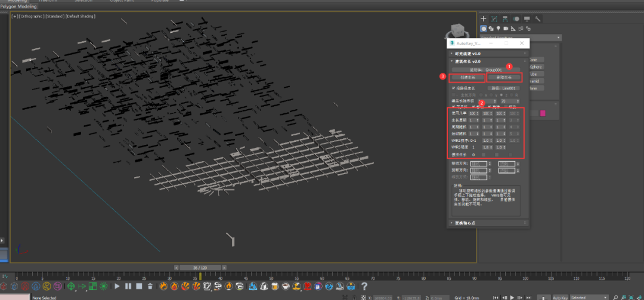This screenshot has height=300, width=644.
Task: Toggle the Auto Key button
Action: [560, 297]
